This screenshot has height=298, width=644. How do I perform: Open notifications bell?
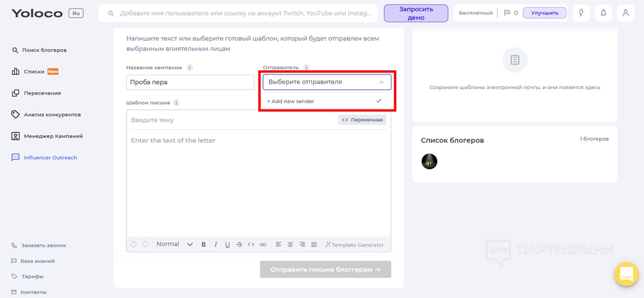(x=603, y=13)
